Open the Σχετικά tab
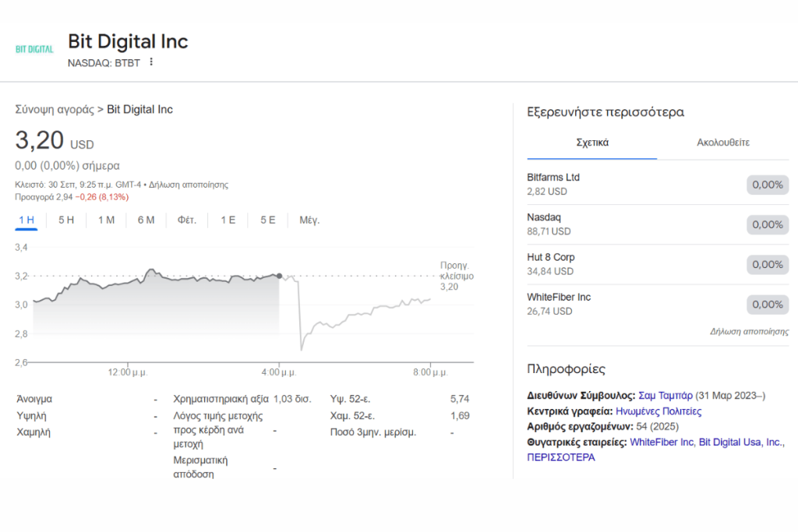798x532 pixels. tap(592, 143)
